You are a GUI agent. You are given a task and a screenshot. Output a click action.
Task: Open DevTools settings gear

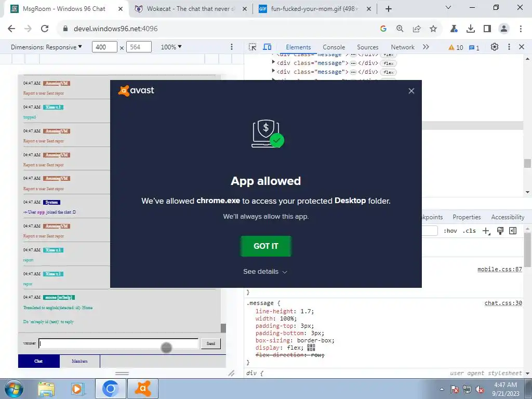pyautogui.click(x=495, y=47)
